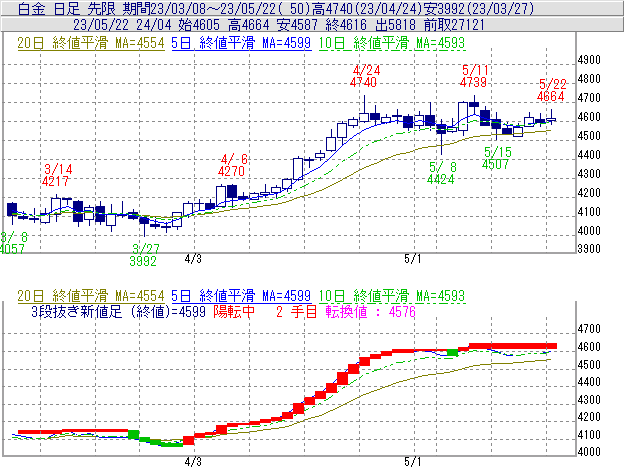Click upper chart 4/3 date axis label
624x475 pixels.
(x=193, y=259)
